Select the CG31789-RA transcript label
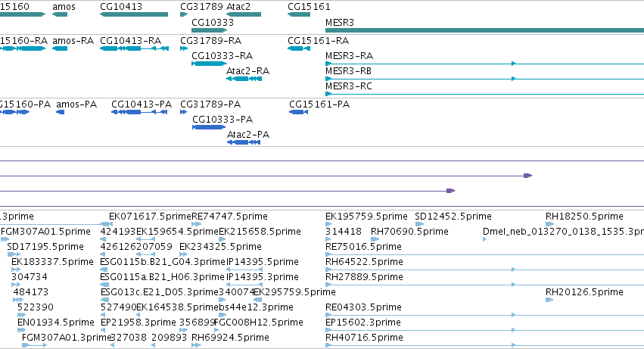Image resolution: width=644 pixels, height=349 pixels. (x=210, y=41)
